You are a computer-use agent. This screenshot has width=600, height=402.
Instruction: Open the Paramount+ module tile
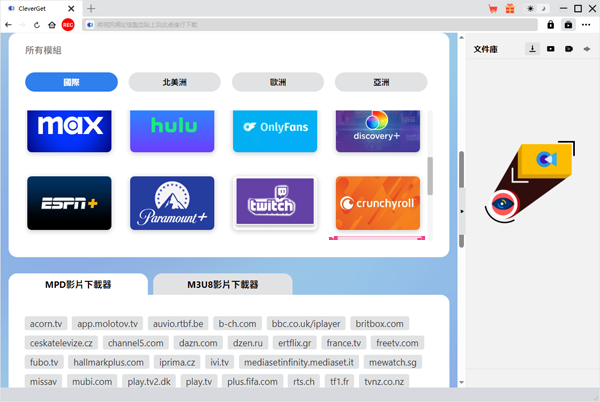pos(172,203)
